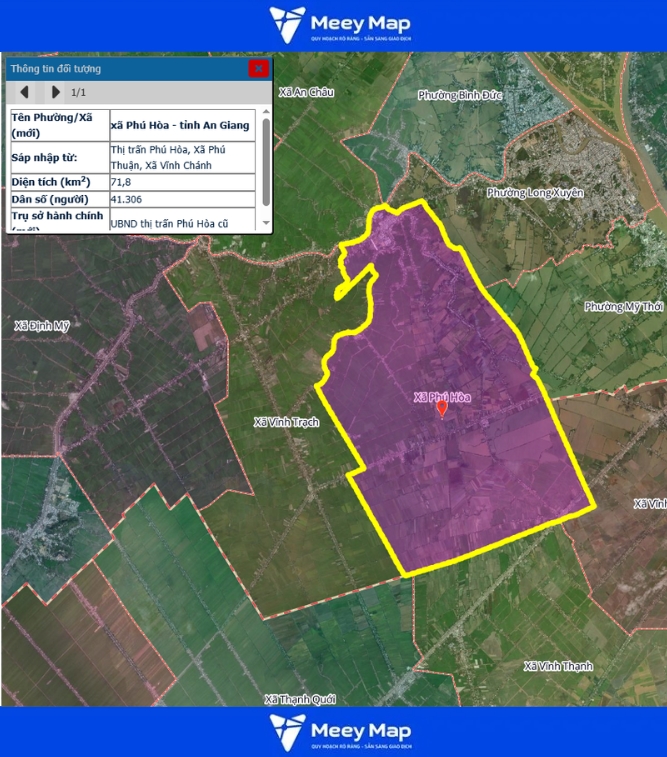Select the Xã Phú Hòa map label

(441, 397)
